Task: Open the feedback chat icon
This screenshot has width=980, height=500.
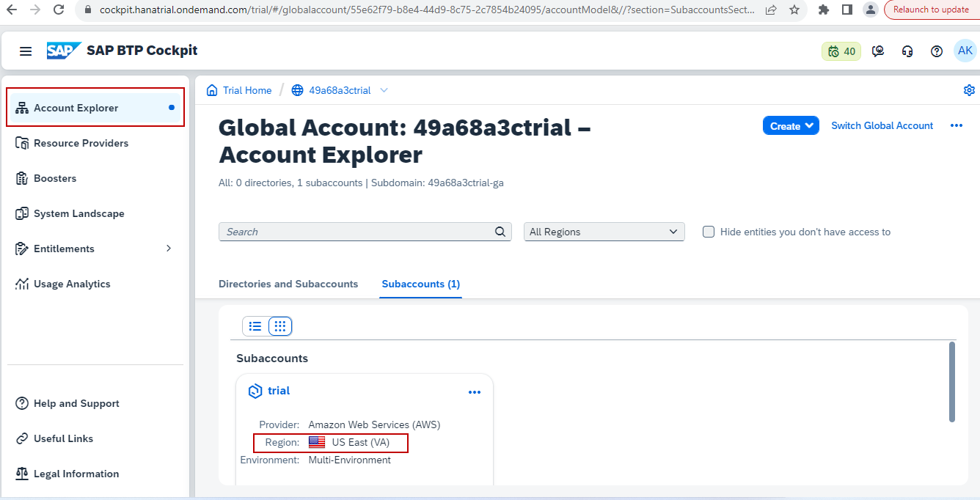Action: 878,51
